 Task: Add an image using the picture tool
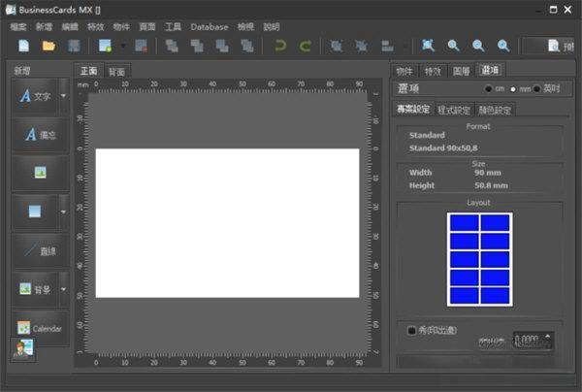pos(40,173)
